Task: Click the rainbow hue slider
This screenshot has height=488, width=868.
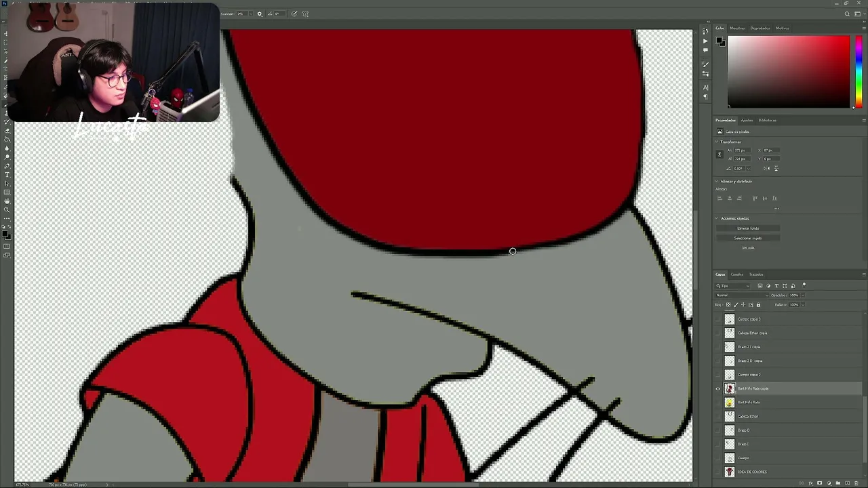Action: coord(859,71)
